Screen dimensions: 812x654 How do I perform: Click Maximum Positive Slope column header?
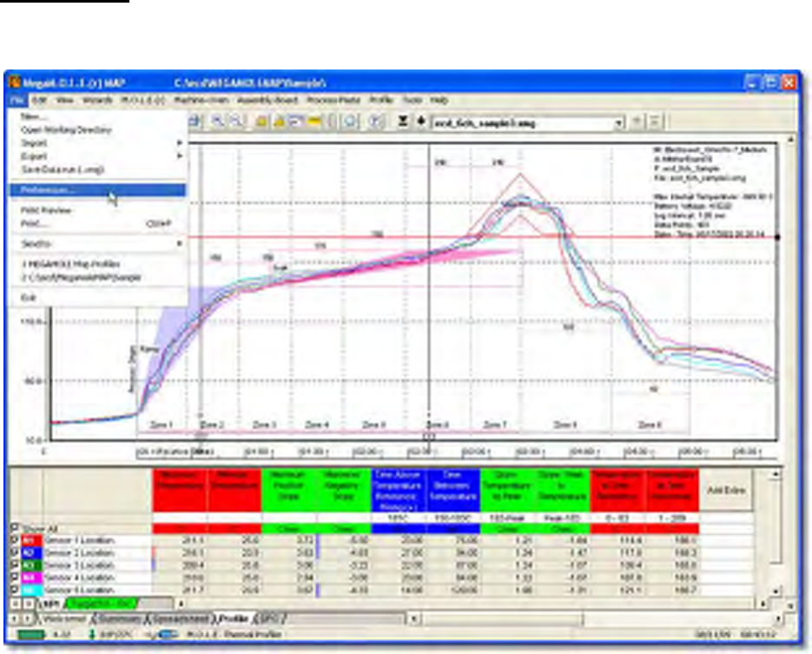point(289,491)
